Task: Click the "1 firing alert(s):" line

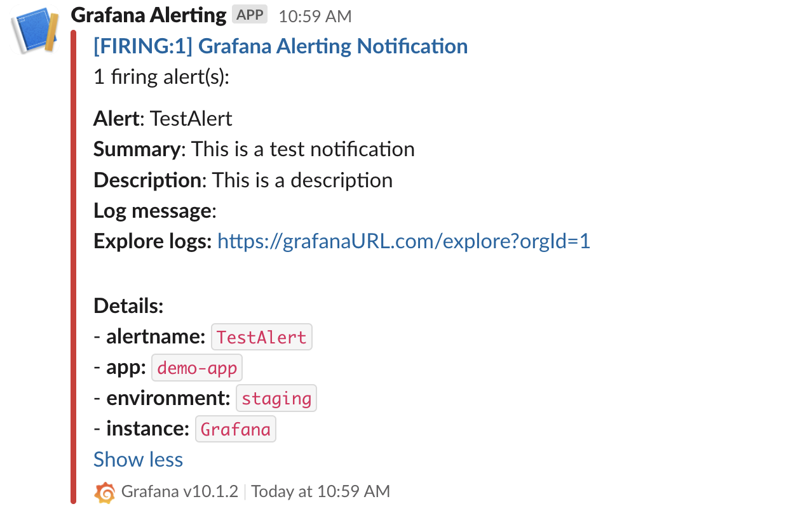Action: point(161,77)
